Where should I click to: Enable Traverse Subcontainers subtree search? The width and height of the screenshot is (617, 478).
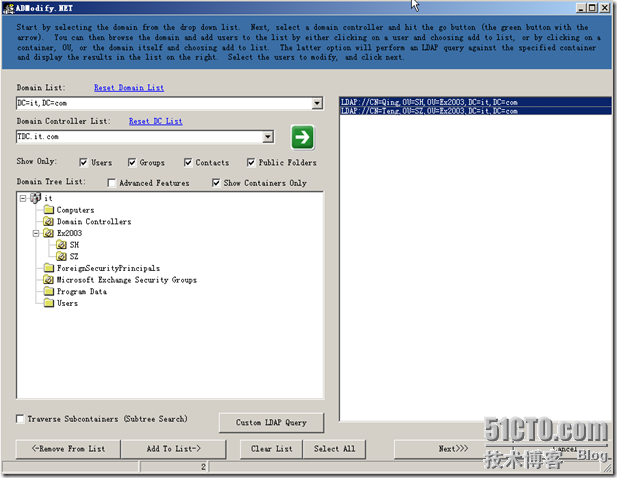[20, 419]
